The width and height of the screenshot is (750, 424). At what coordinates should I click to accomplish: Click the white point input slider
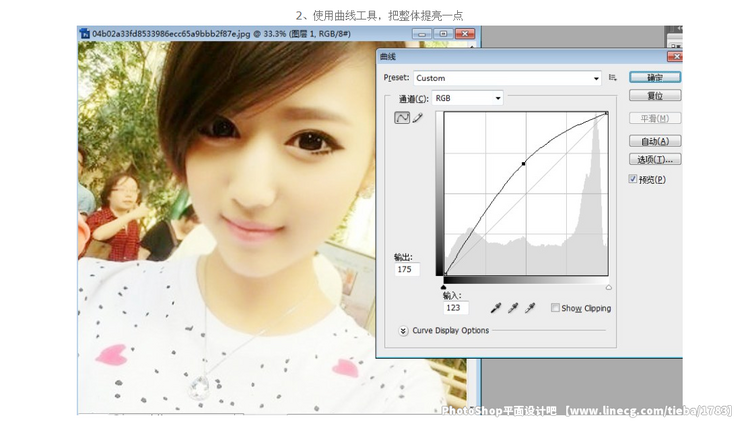point(608,287)
